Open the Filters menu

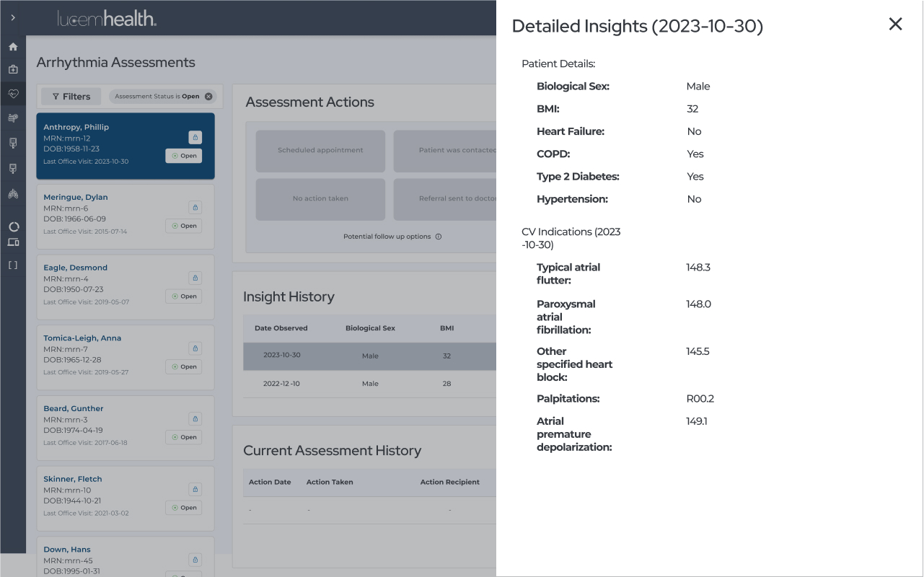click(71, 97)
